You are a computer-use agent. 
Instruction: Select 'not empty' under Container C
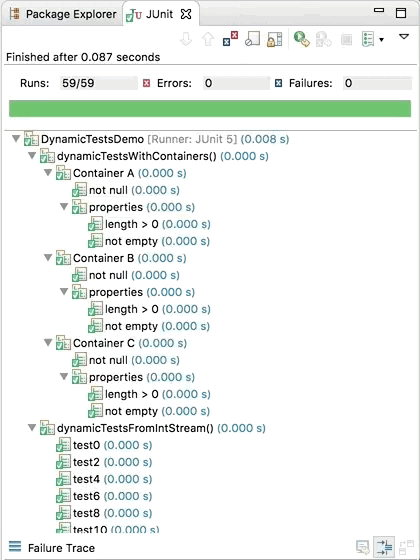tap(149, 411)
